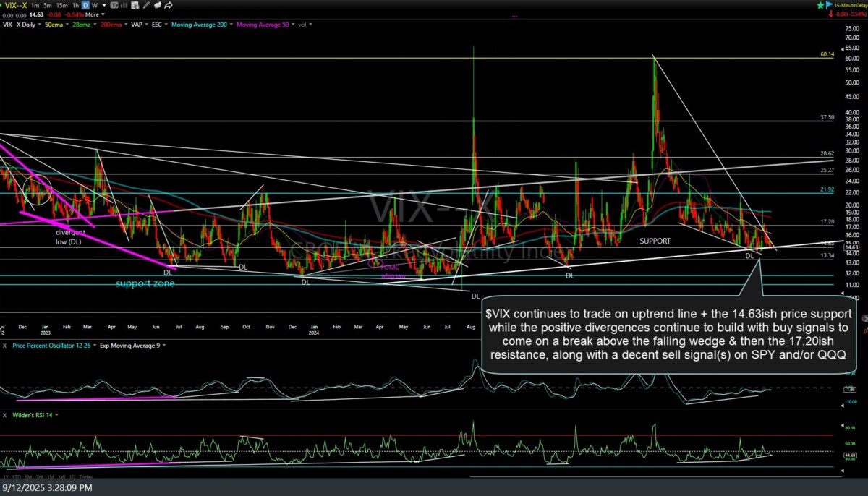Expand the timeframe dropdown arrow after W

click(106, 6)
